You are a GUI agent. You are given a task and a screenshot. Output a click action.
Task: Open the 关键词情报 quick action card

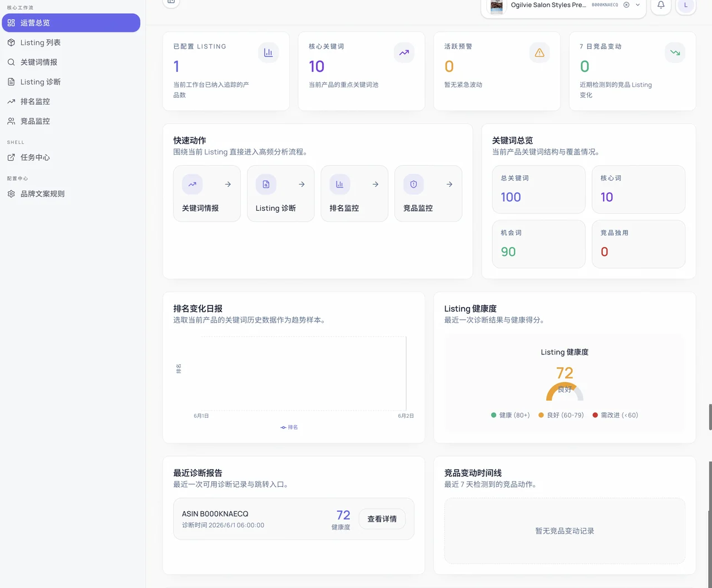(207, 194)
